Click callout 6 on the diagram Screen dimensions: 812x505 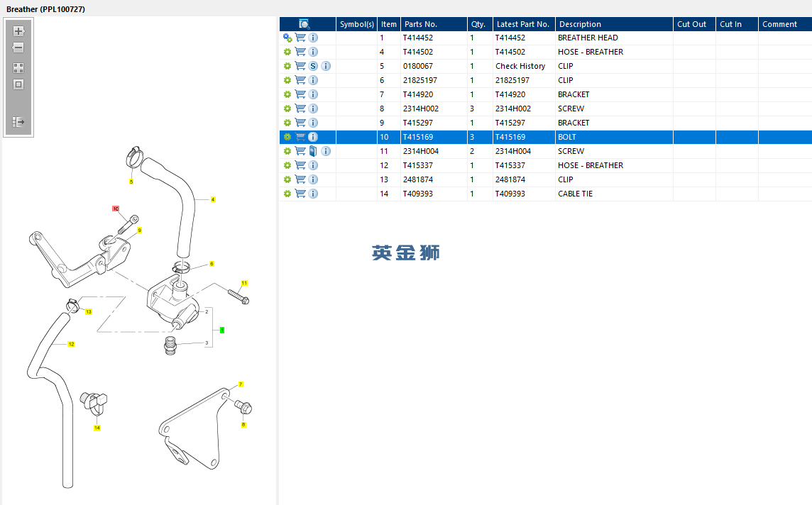tap(212, 264)
